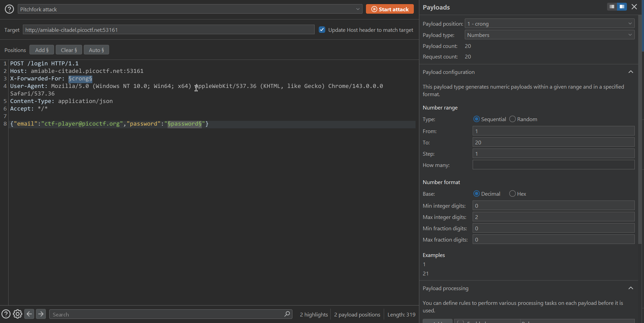Select Hex number base
Viewport: 644px width, 323px height.
(512, 194)
